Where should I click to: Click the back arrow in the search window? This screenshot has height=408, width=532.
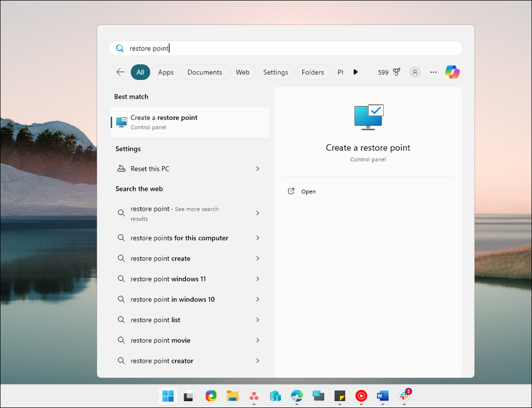point(120,72)
